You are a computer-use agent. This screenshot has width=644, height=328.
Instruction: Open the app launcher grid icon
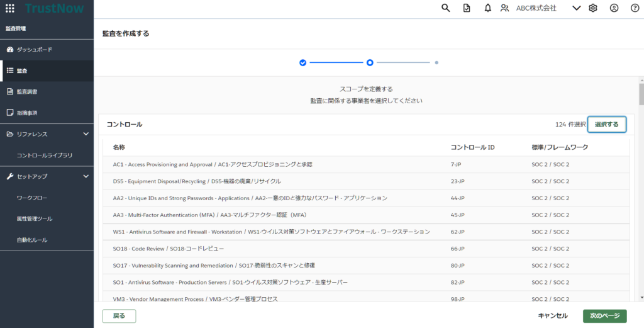9,8
